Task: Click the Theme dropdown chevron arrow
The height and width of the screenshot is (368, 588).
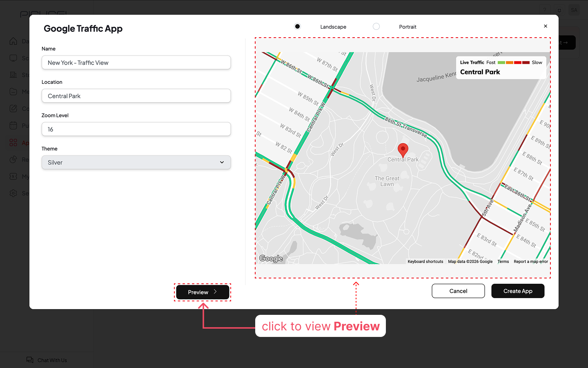Action: tap(222, 162)
